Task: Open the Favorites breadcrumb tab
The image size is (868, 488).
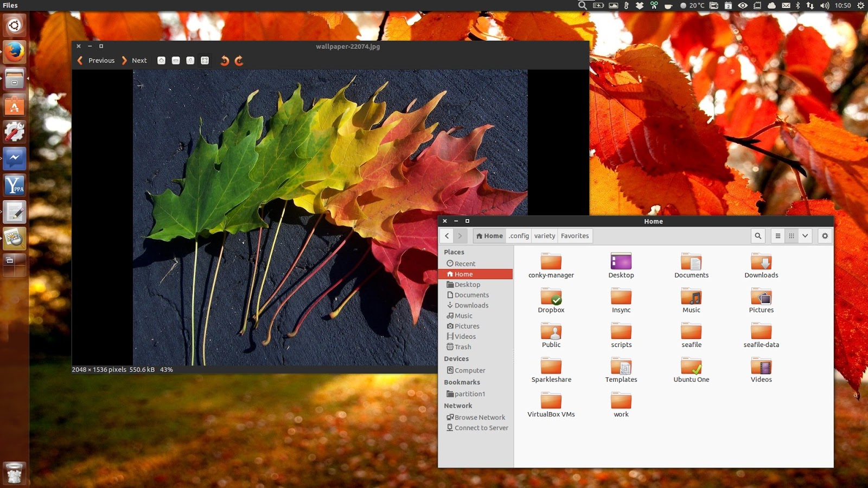Action: (x=575, y=236)
